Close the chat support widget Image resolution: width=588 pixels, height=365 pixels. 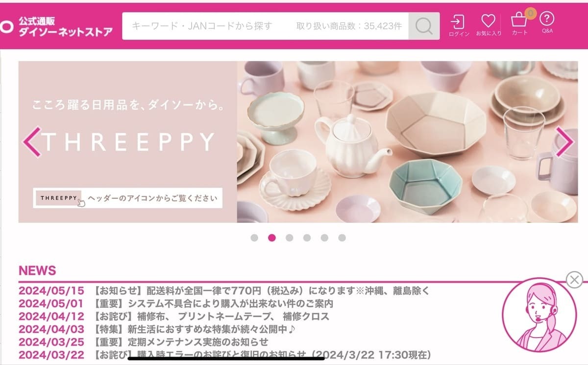pyautogui.click(x=574, y=280)
